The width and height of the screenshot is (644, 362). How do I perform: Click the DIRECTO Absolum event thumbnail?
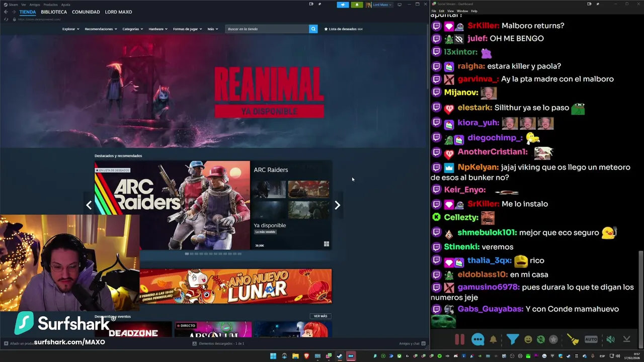[213, 329]
